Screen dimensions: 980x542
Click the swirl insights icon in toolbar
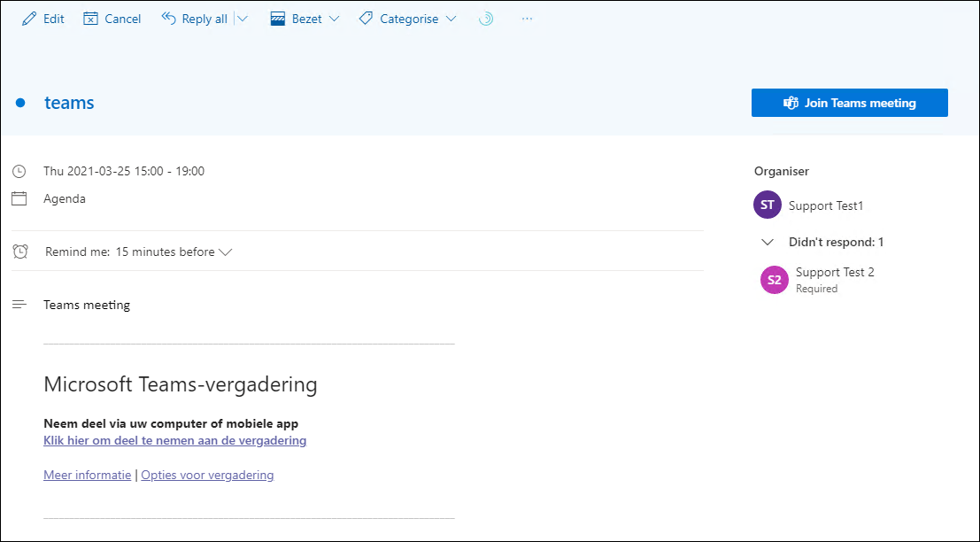coord(486,19)
